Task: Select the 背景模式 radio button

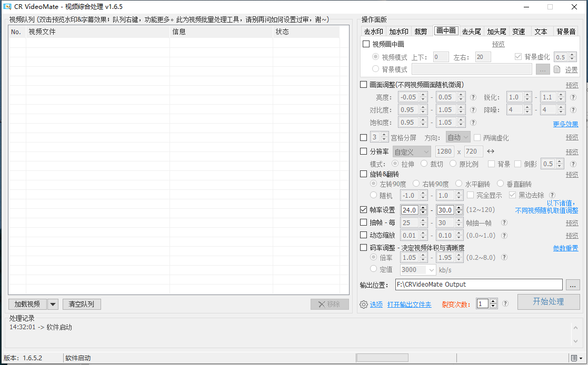Action: [x=375, y=69]
